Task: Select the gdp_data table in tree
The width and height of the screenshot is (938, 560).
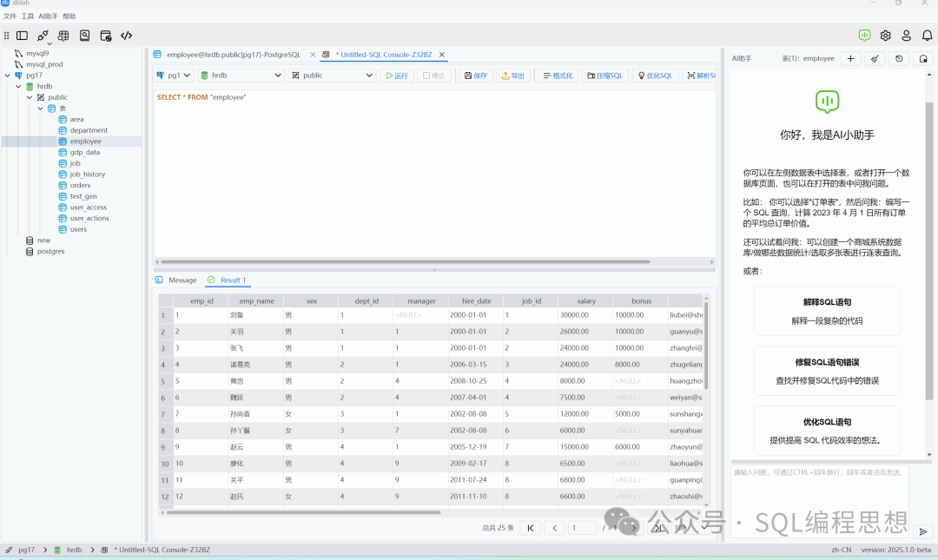Action: pyautogui.click(x=85, y=153)
